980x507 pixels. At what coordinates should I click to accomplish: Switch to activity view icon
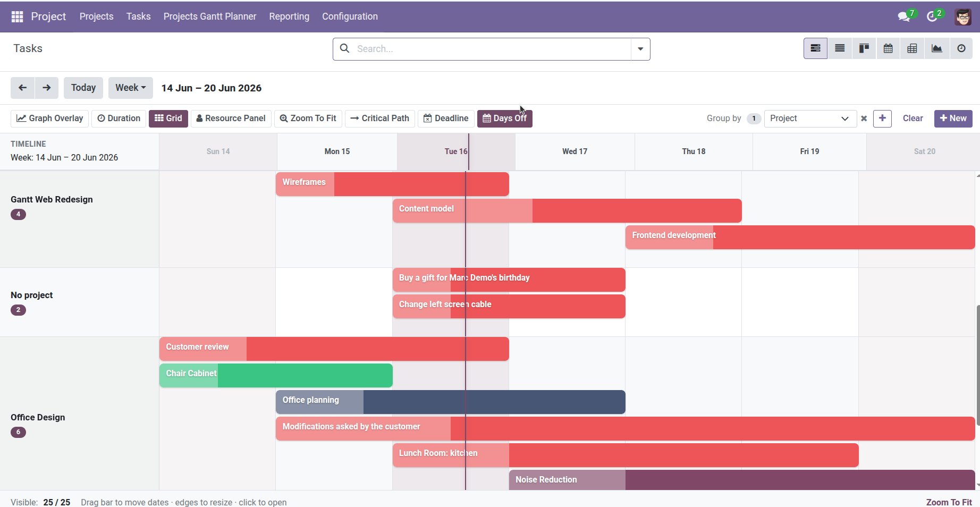click(x=961, y=48)
